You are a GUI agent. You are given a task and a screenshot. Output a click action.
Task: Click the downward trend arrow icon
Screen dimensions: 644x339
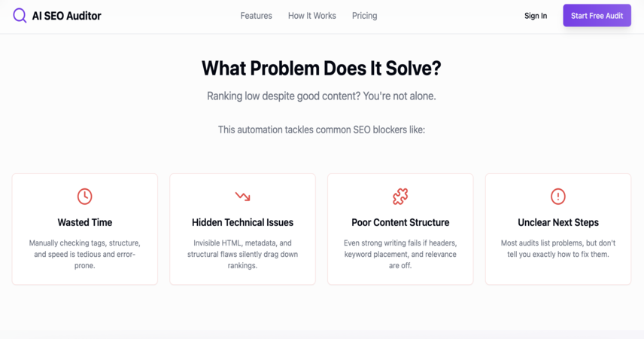pyautogui.click(x=242, y=196)
